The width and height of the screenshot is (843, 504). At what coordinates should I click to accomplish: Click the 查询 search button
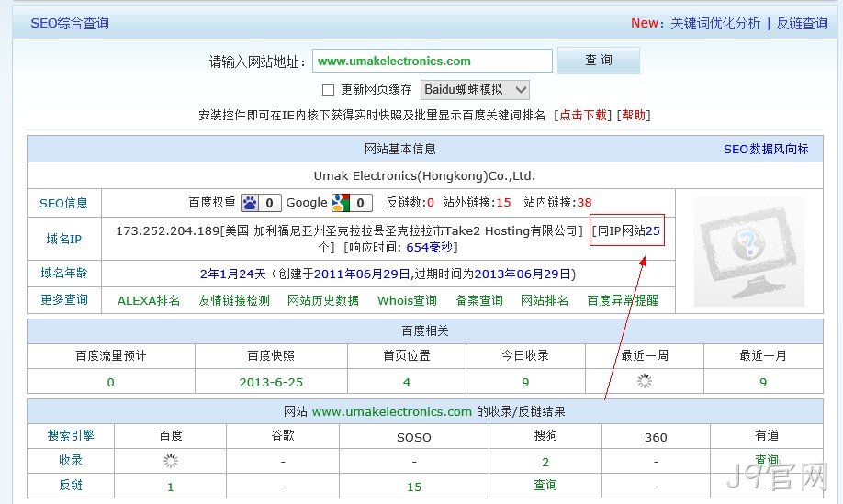click(599, 61)
